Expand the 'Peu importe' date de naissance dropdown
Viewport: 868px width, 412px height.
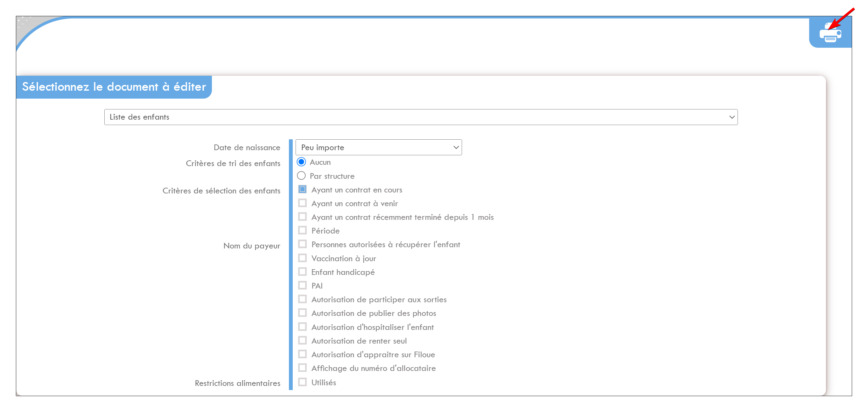[x=378, y=147]
